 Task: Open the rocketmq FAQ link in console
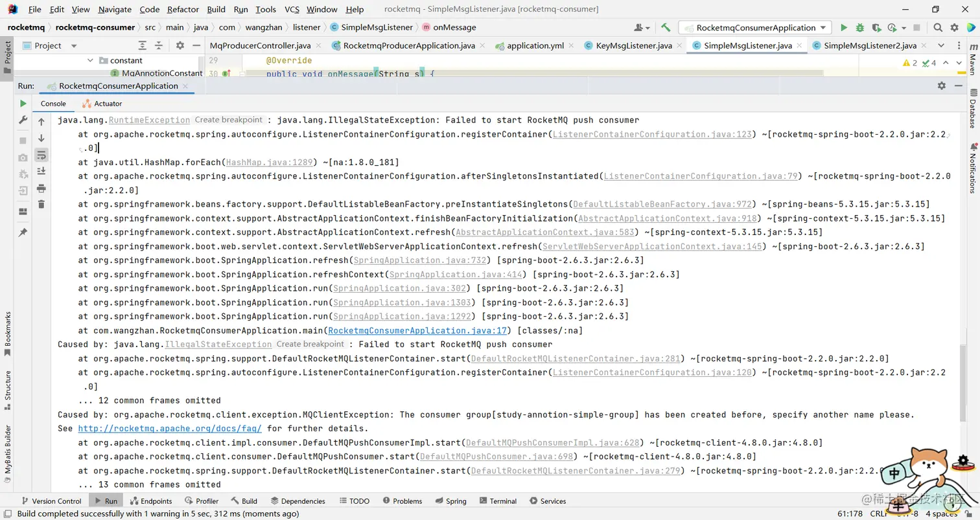tap(170, 429)
